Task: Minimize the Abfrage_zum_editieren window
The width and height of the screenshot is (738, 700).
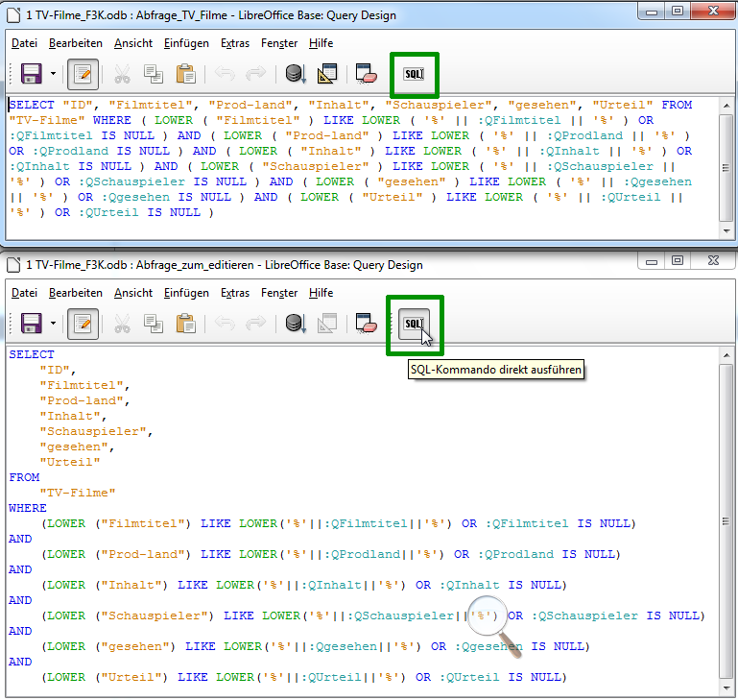Action: tap(652, 260)
